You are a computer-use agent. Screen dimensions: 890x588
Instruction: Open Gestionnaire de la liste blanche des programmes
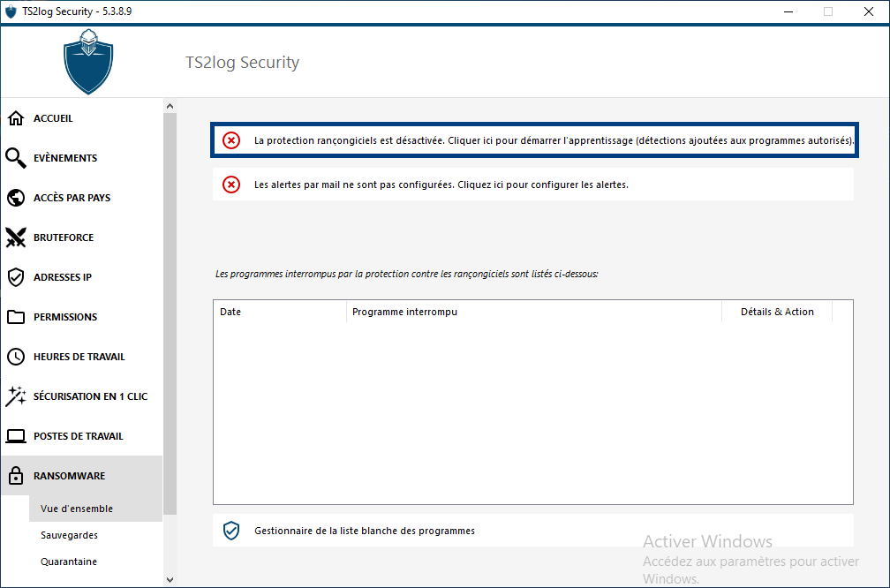[533, 531]
